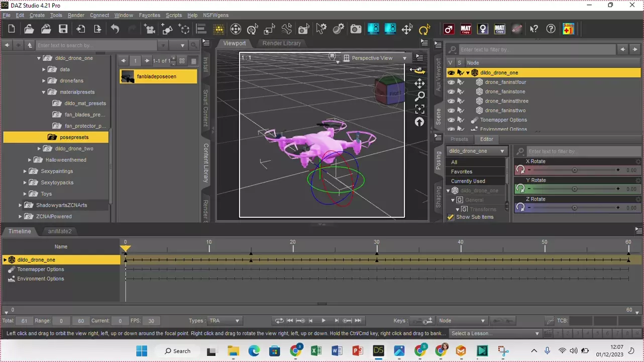Click the Undo arrow in the toolbar
This screenshot has height=362, width=644.
coord(115,29)
